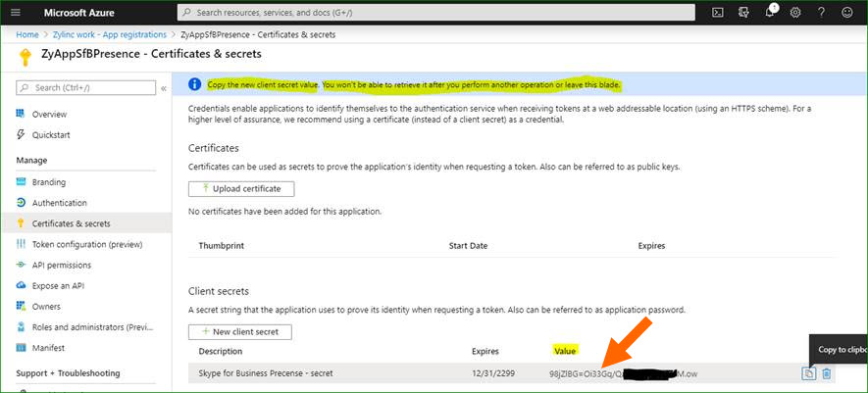Click Microsoft Azure logo text

coord(79,12)
